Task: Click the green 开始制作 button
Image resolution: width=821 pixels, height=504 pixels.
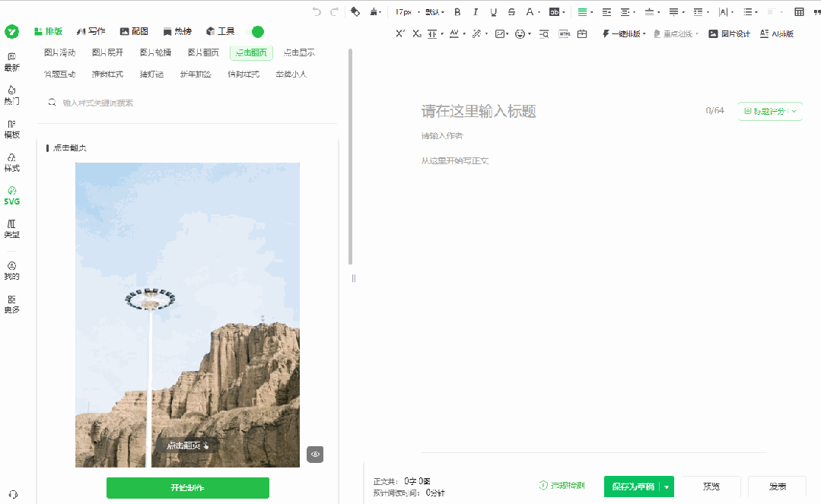Action: tap(187, 488)
